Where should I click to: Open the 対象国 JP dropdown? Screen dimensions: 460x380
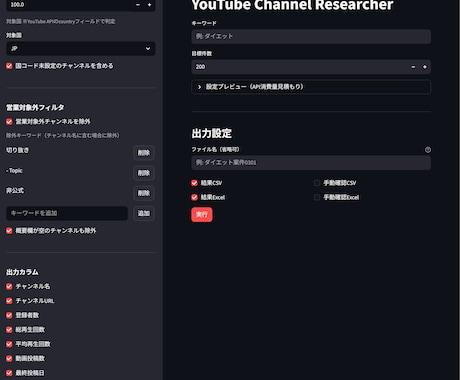[x=81, y=49]
